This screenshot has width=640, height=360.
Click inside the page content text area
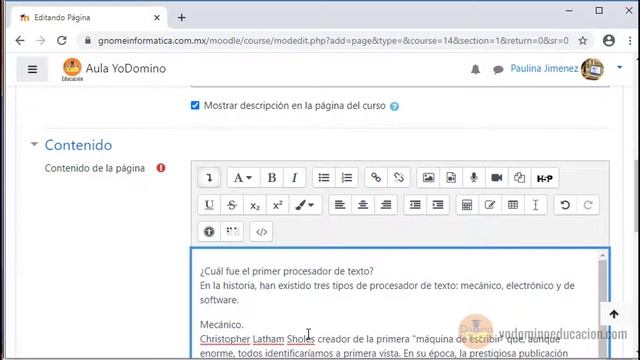click(395, 303)
